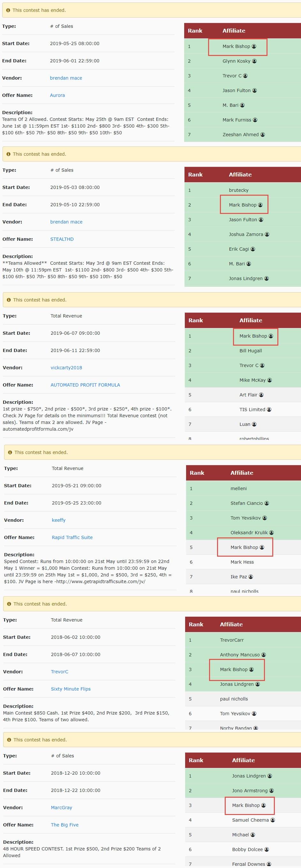Open Oleksandr Krulik's profile icon
The image size is (301, 868).
pyautogui.click(x=271, y=532)
